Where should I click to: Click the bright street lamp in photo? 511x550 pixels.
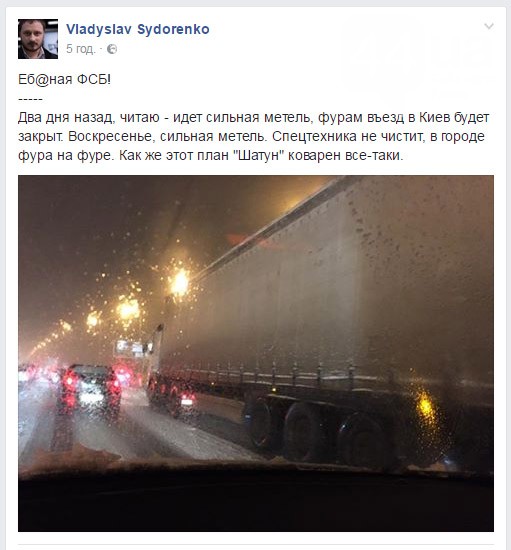pyautogui.click(x=180, y=283)
